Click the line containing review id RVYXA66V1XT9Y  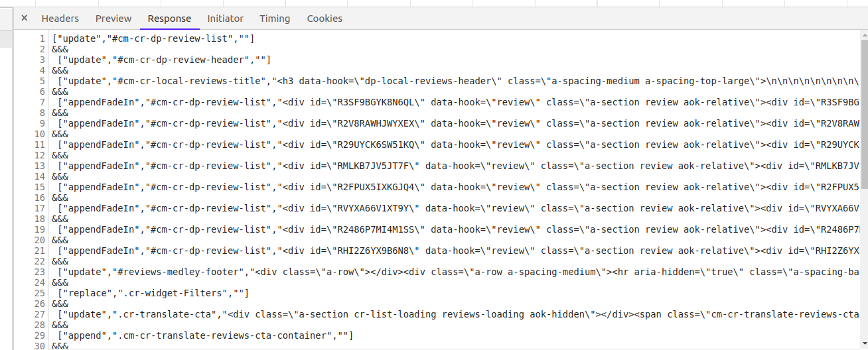pos(459,208)
